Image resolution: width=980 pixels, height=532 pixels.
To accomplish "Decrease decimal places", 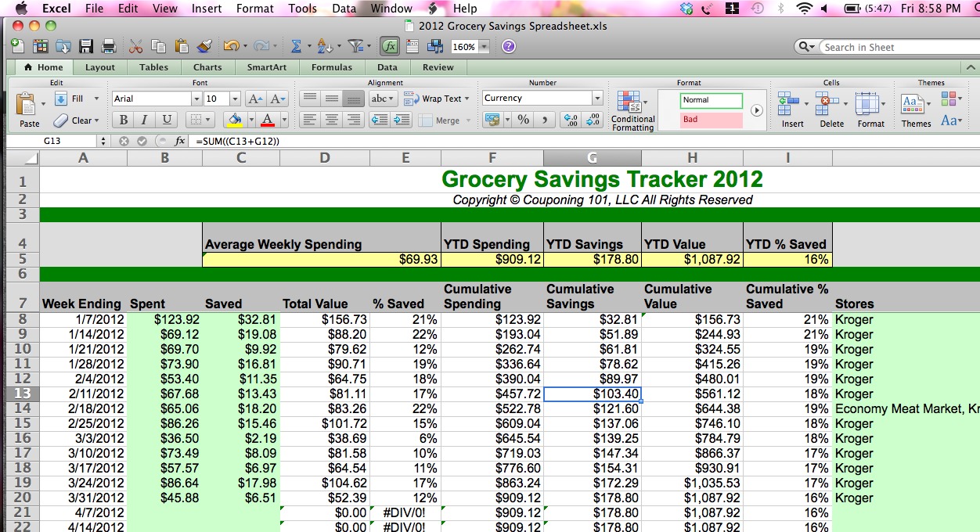I will coord(593,120).
